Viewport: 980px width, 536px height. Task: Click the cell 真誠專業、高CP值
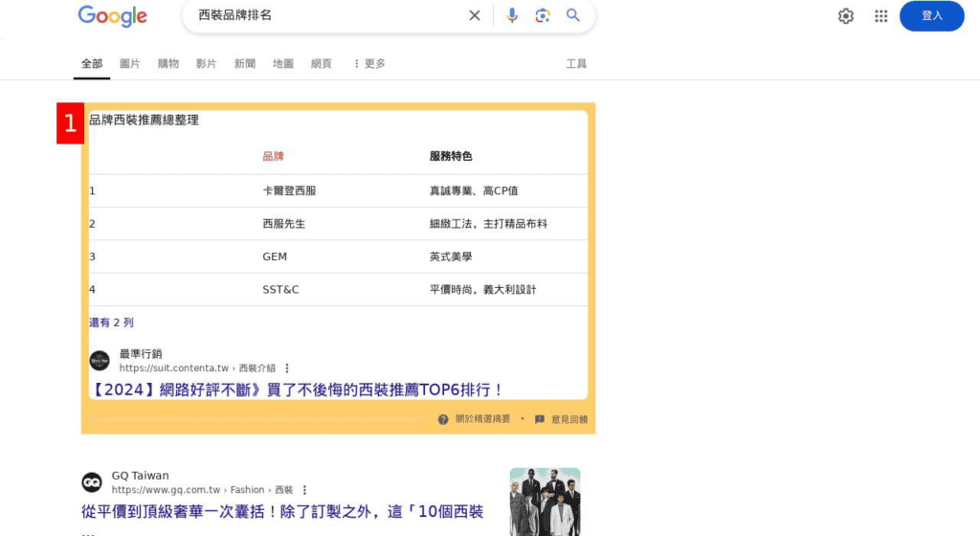coord(474,190)
